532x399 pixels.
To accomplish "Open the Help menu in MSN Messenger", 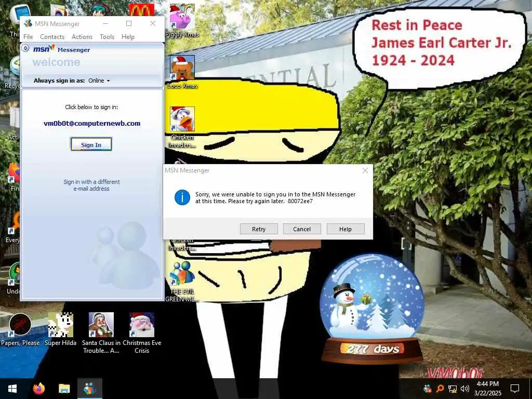I will (128, 37).
